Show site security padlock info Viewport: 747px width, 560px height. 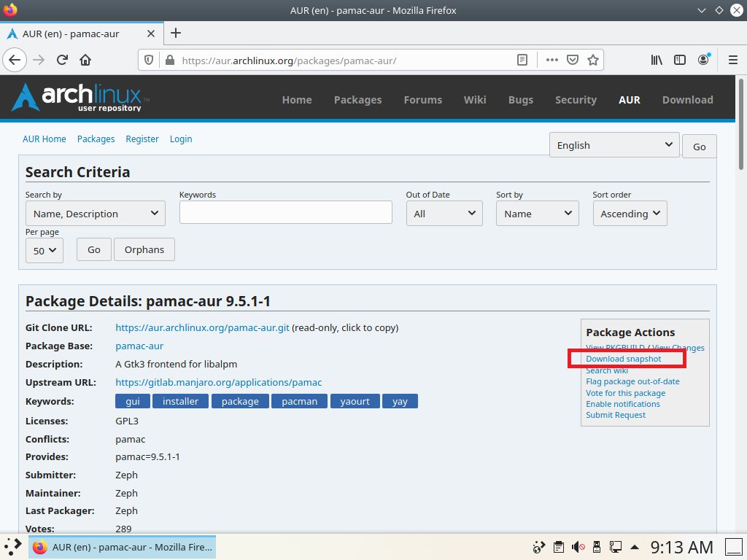click(x=169, y=60)
